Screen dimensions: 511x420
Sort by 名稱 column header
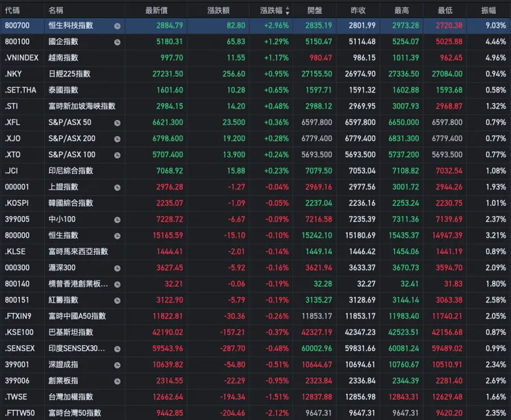[x=56, y=10]
